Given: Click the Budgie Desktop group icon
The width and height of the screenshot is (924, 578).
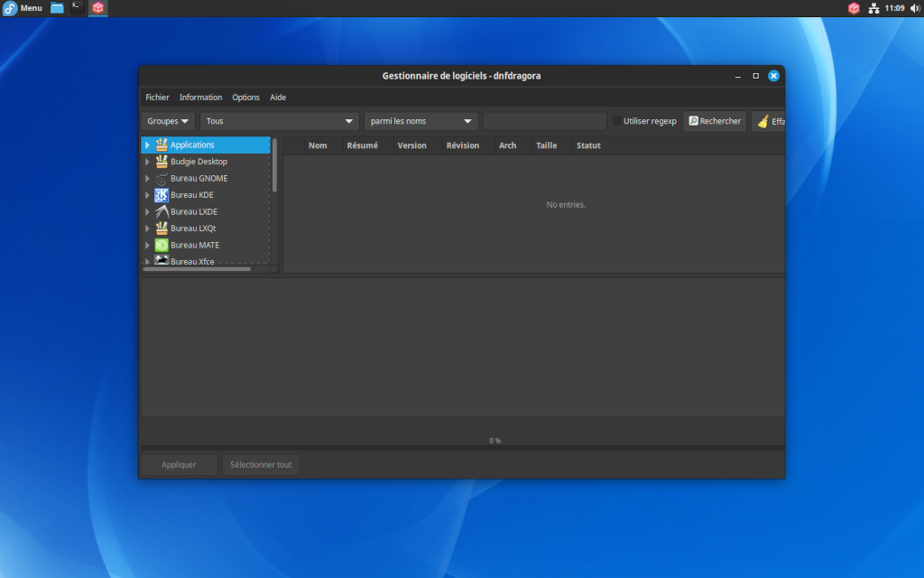Looking at the screenshot, I should click(163, 161).
